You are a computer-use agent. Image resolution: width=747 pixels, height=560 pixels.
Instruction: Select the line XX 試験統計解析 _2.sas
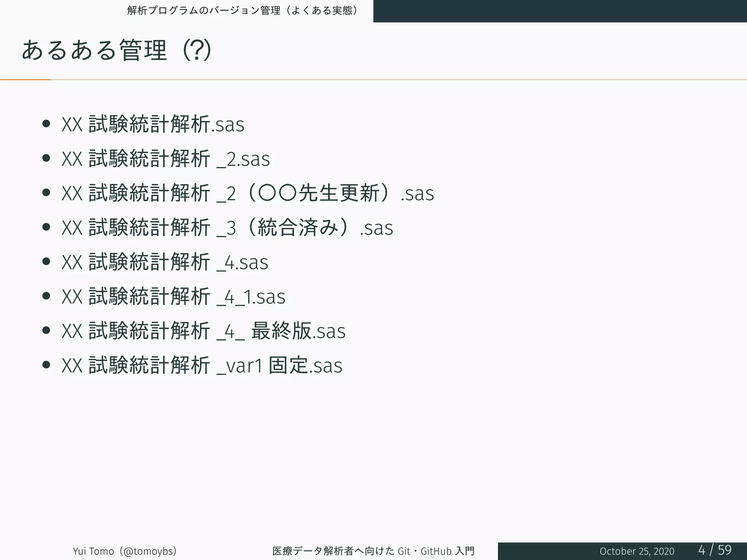pos(166,159)
